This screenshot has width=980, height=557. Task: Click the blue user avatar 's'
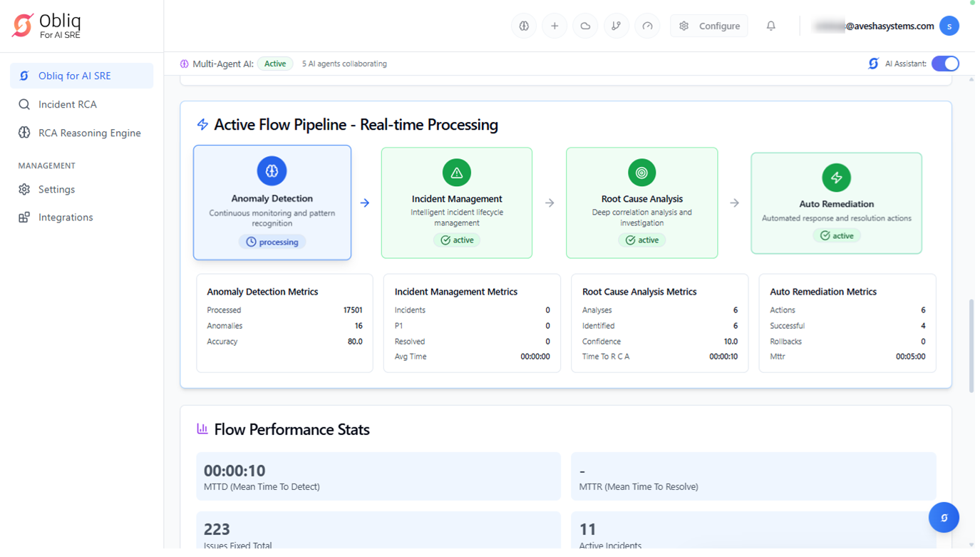[949, 26]
